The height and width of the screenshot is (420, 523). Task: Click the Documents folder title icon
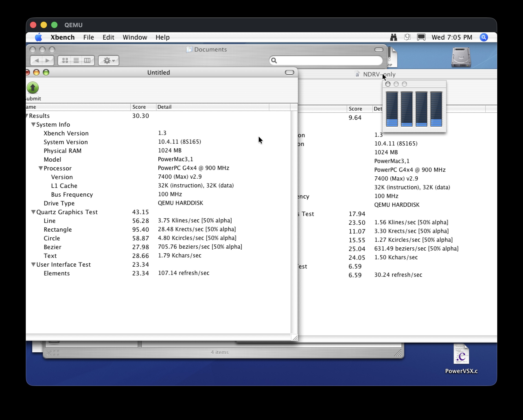tap(189, 50)
